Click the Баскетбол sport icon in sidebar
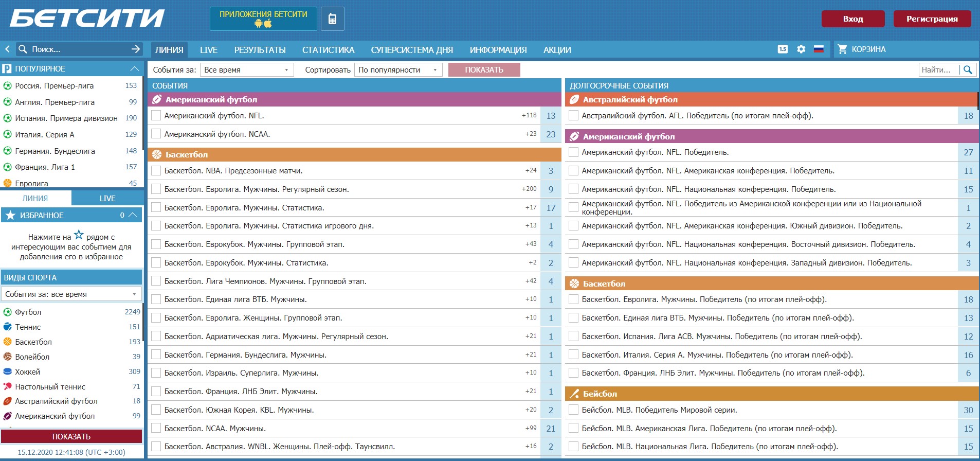The width and height of the screenshot is (980, 461). point(8,342)
